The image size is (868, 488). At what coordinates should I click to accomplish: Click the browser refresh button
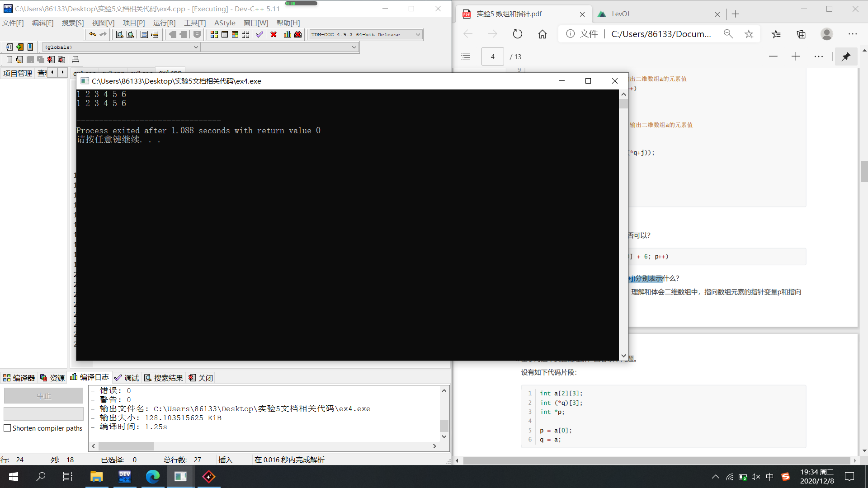click(x=518, y=34)
